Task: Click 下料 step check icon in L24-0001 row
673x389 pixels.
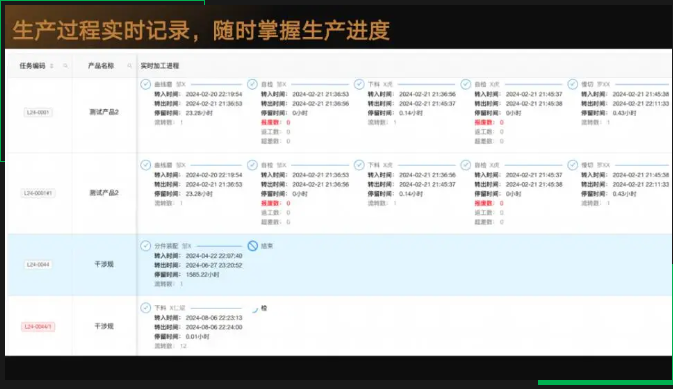Action: 359,84
